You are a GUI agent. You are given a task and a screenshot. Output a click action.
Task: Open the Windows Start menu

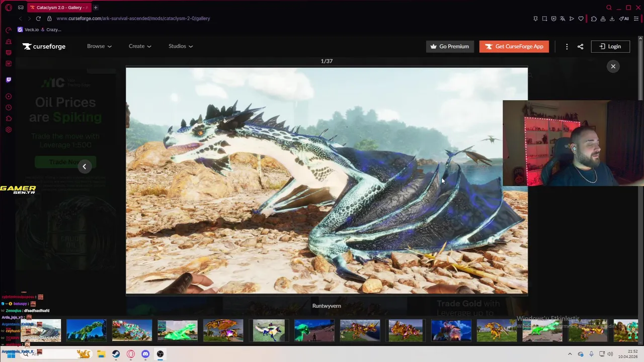click(x=11, y=354)
